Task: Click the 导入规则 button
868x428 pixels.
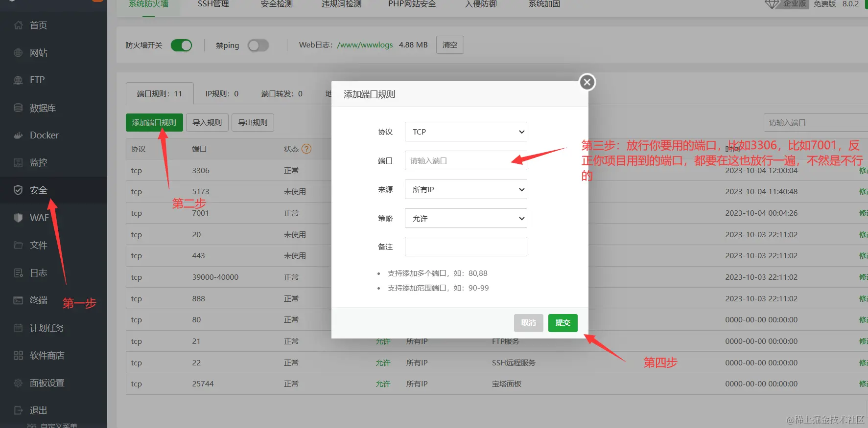Action: [x=207, y=122]
